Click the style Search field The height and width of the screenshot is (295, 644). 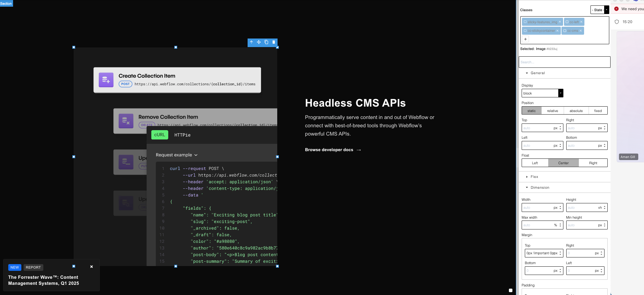click(x=564, y=62)
